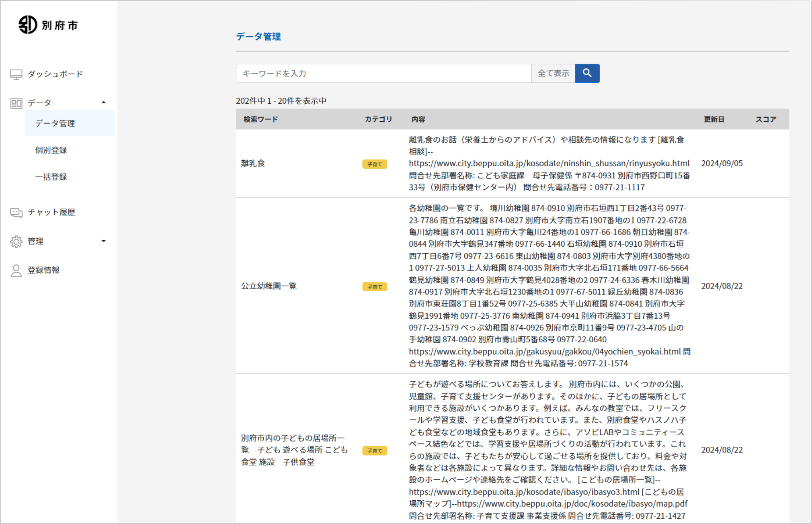Click the 子育て tag on 公立幼稚園一覧 row
The height and width of the screenshot is (524, 812).
374,287
